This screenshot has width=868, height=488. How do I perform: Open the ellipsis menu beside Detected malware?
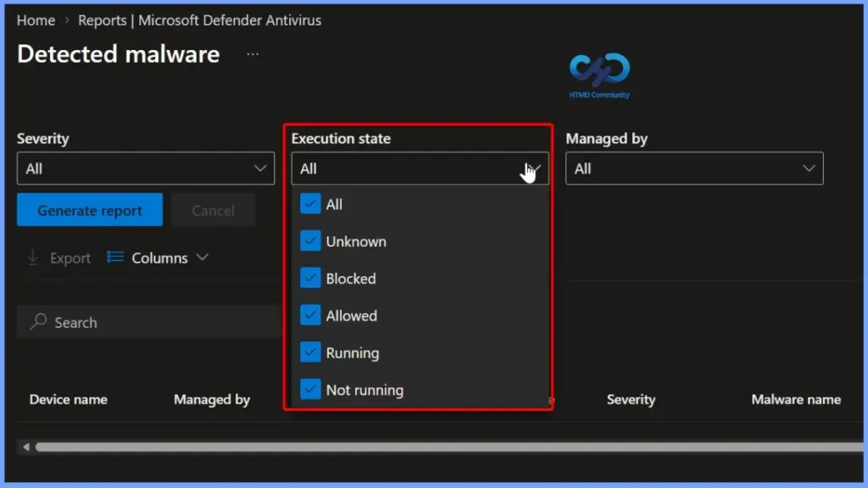(253, 54)
